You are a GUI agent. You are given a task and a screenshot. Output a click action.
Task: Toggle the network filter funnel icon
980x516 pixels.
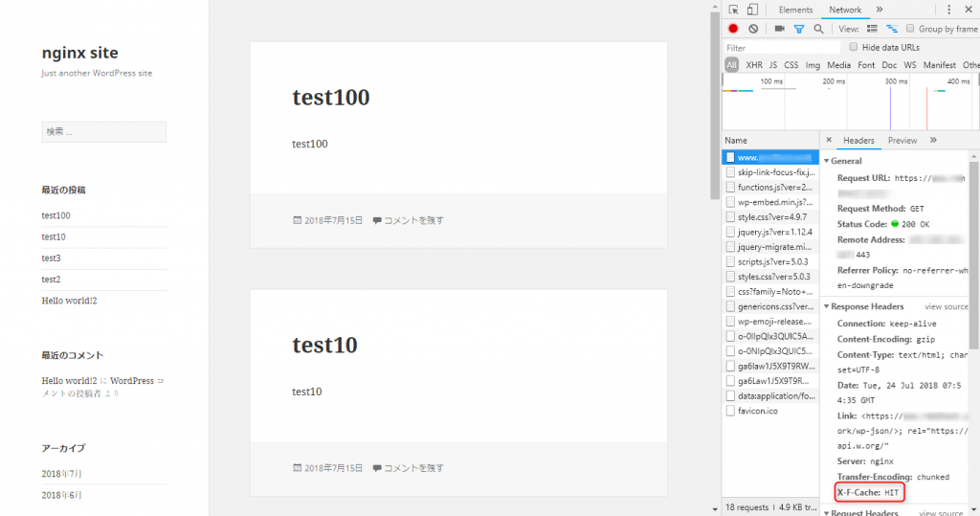pyautogui.click(x=799, y=29)
